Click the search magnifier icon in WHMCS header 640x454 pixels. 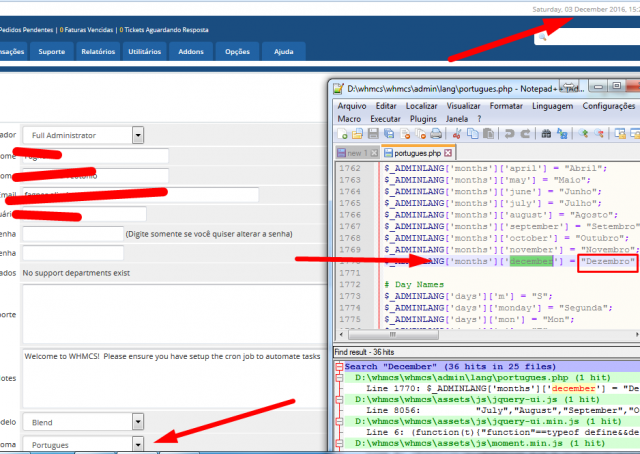click(542, 37)
